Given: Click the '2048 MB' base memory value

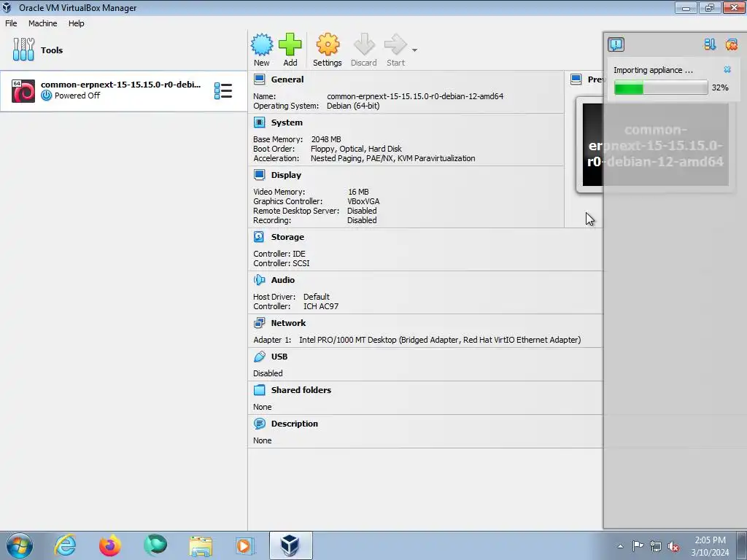Looking at the screenshot, I should pyautogui.click(x=326, y=139).
